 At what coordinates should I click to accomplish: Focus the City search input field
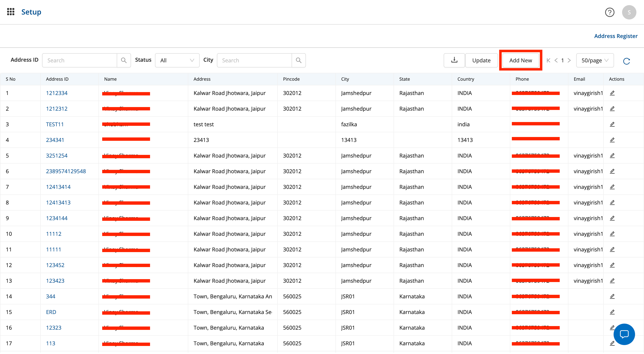click(x=254, y=60)
